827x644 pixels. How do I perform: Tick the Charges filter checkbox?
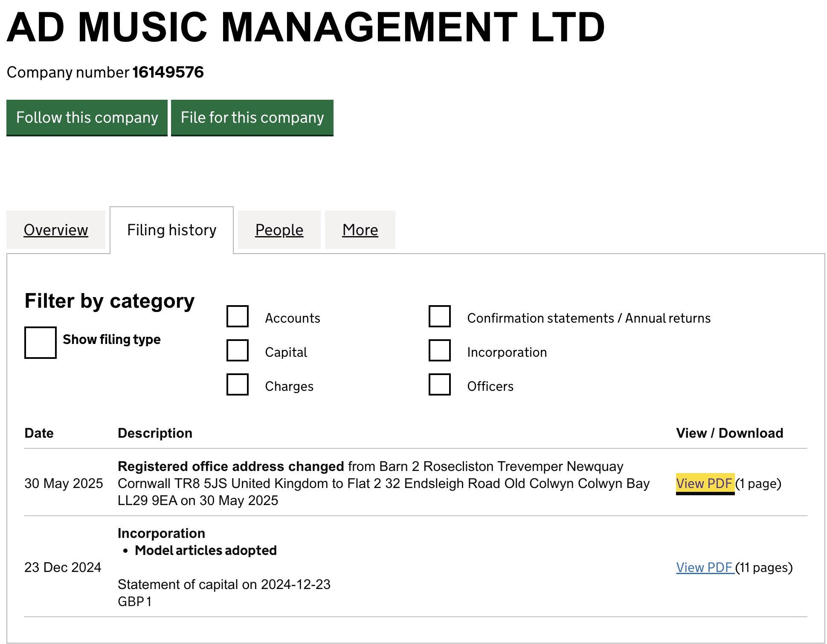point(238,384)
